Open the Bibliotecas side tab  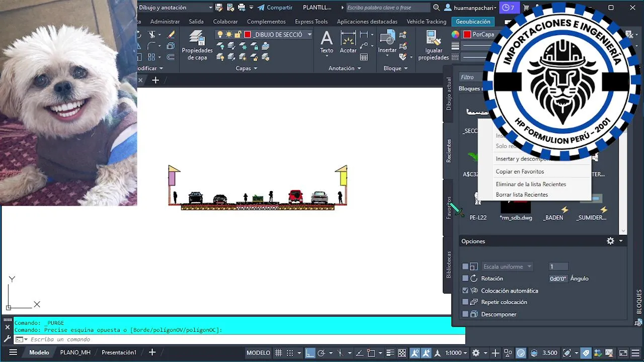click(x=448, y=264)
